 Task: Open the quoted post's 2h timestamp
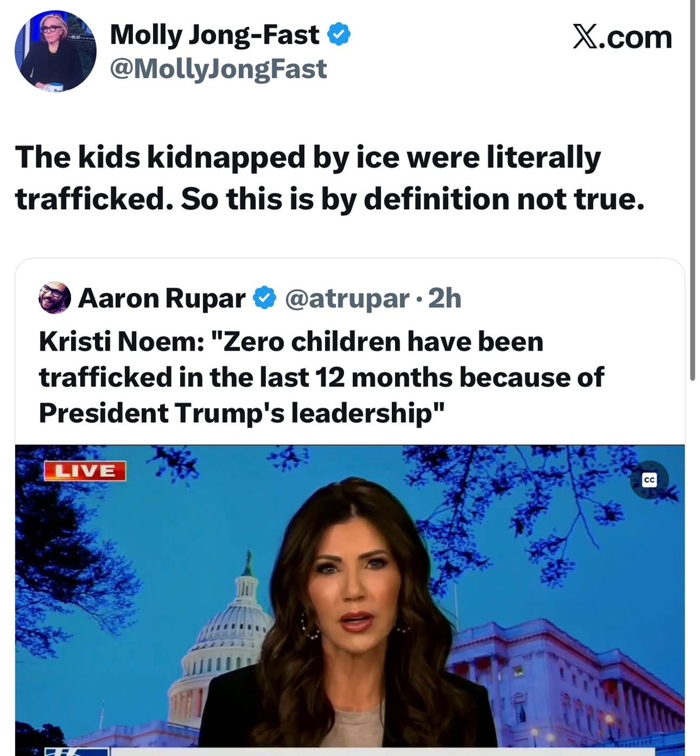(445, 298)
